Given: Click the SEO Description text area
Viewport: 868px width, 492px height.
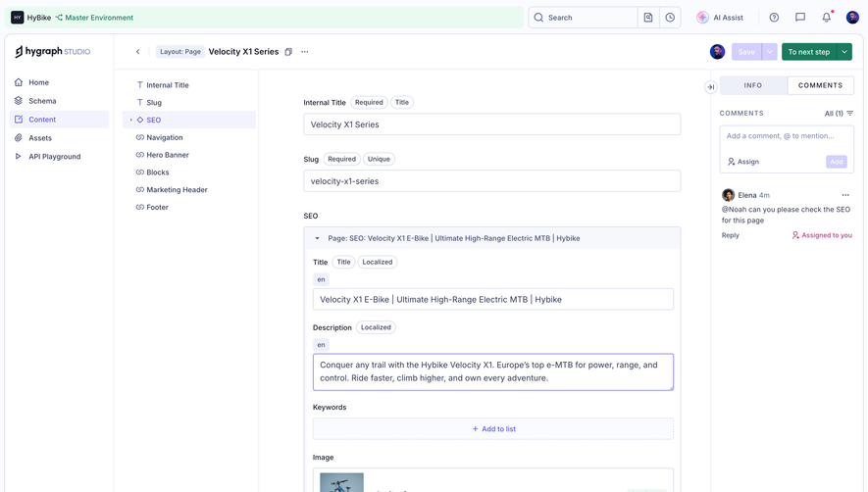Looking at the screenshot, I should tap(493, 371).
